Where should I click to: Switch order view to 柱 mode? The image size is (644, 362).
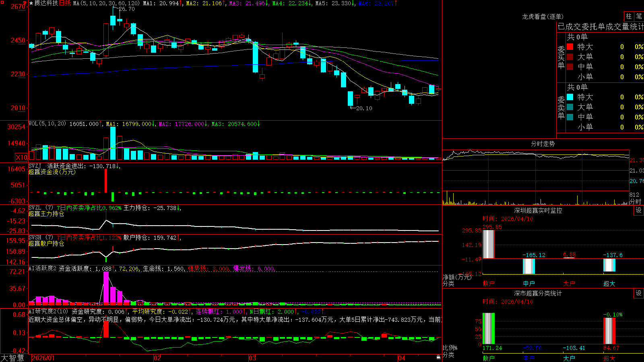tap(629, 16)
